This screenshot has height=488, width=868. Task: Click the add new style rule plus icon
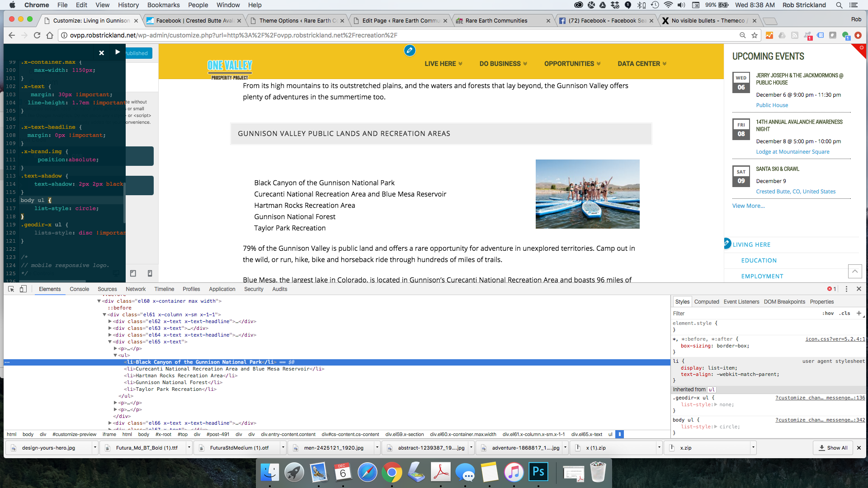(x=859, y=313)
